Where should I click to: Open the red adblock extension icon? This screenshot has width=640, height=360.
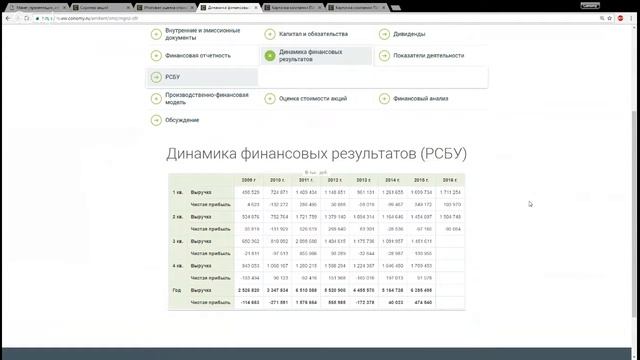[620, 18]
